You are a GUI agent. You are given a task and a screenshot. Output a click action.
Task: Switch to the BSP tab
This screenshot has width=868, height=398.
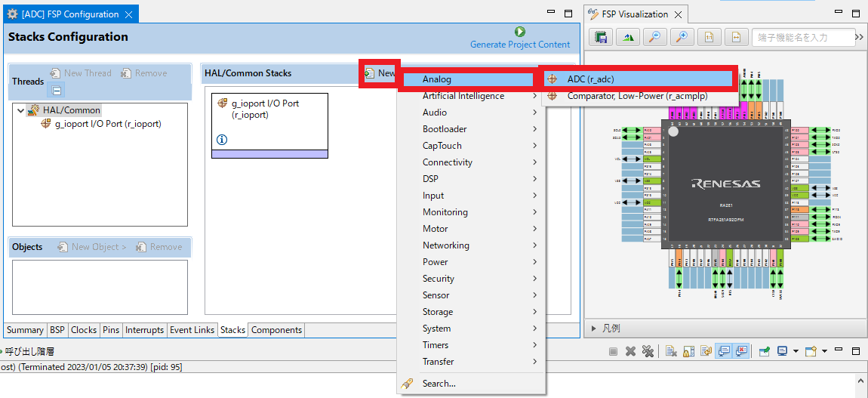coord(57,330)
